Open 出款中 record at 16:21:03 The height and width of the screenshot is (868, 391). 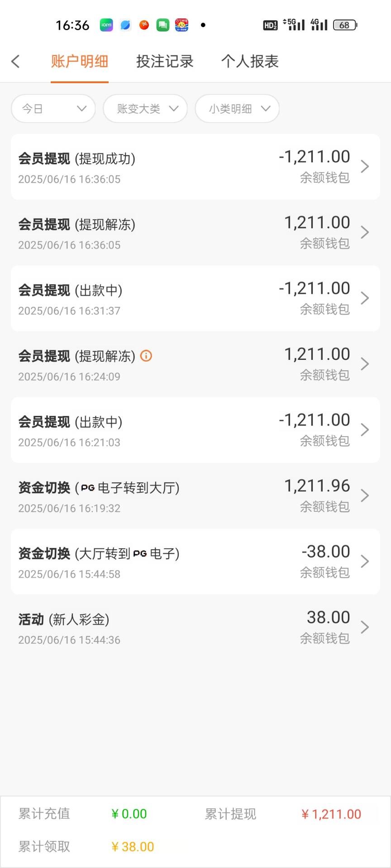(x=195, y=430)
